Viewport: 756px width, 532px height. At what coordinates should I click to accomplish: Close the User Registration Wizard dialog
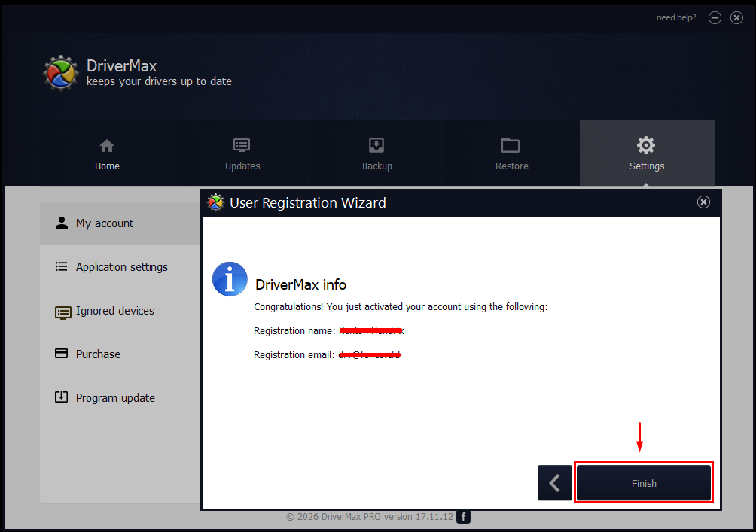pyautogui.click(x=703, y=202)
